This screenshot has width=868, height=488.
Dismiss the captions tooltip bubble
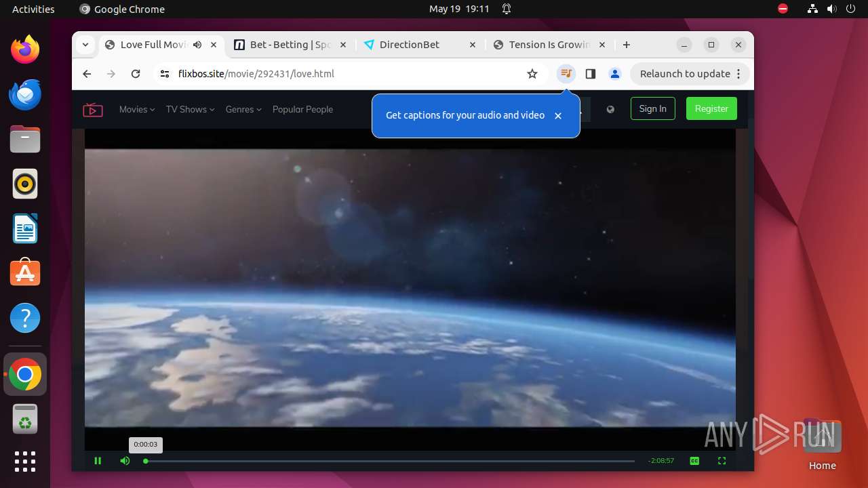[558, 116]
